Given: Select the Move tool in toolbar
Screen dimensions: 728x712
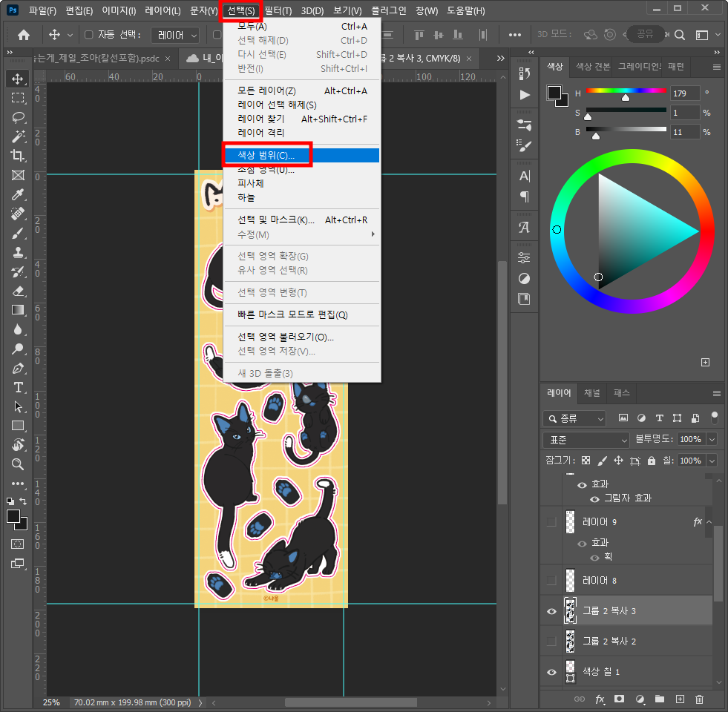Looking at the screenshot, I should click(18, 79).
